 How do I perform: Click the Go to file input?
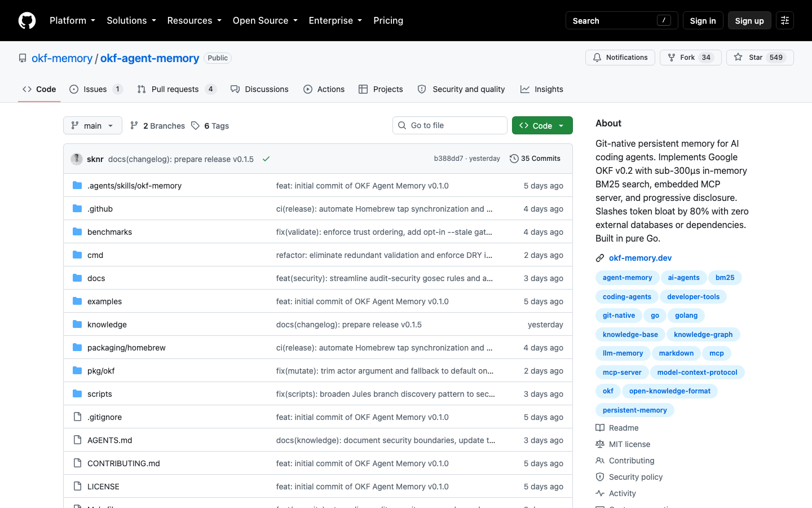point(450,125)
